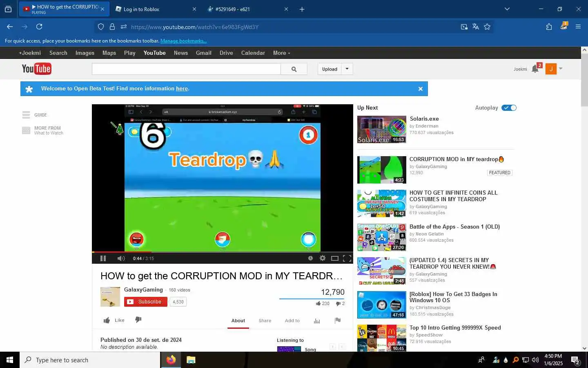The height and width of the screenshot is (368, 588).
Task: Open Top 10 Intro Getting 999999X Speed
Action: click(x=455, y=328)
